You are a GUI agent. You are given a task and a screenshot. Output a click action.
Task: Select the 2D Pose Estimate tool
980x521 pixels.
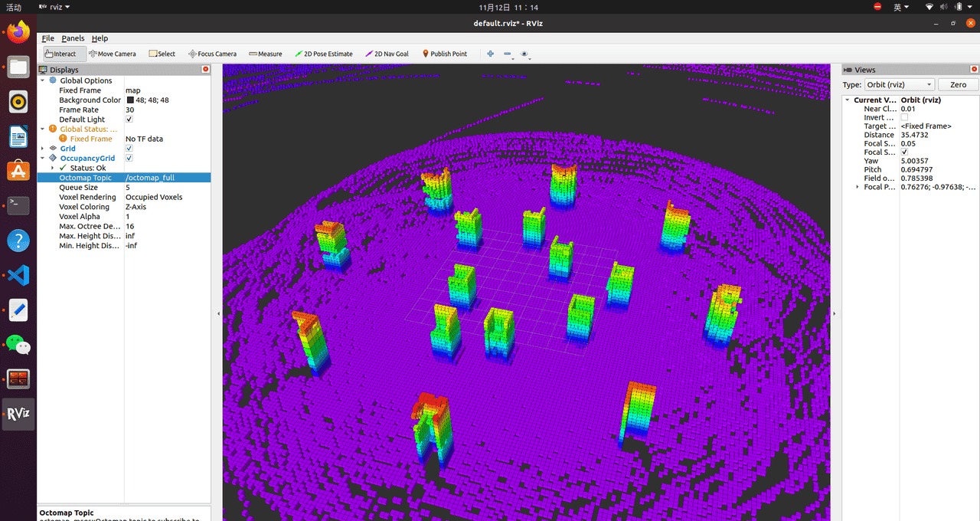pos(324,54)
